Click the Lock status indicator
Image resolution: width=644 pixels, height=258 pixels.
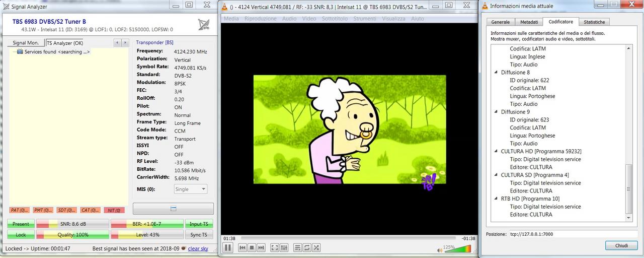tap(21, 235)
